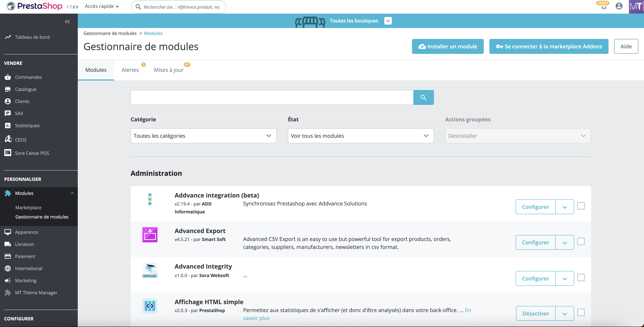Expand actions arrow for Addvance integration
This screenshot has height=327, width=644.
click(565, 207)
